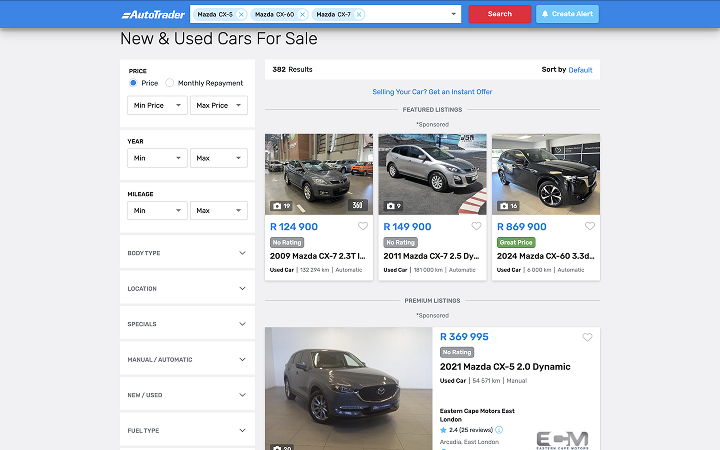Open the 2011 Mazda CX-7 photo
The image size is (720, 450).
[x=432, y=174]
